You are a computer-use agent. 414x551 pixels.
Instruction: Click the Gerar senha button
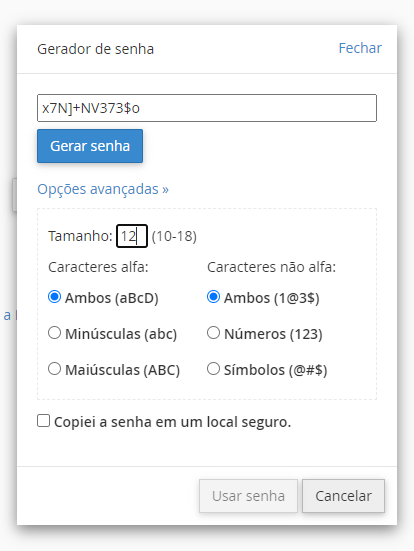[x=90, y=146]
